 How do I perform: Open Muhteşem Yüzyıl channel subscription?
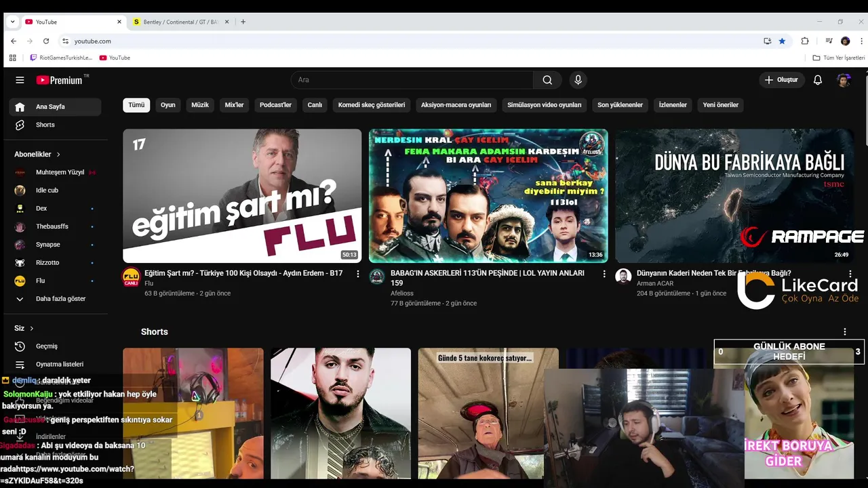pyautogui.click(x=55, y=172)
